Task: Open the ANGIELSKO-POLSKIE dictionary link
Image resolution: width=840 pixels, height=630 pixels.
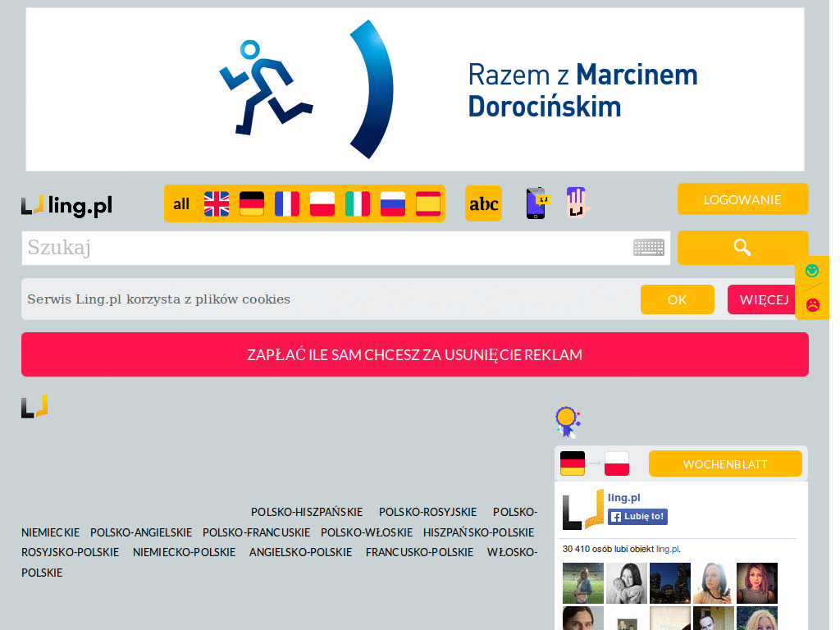Action: click(x=300, y=552)
